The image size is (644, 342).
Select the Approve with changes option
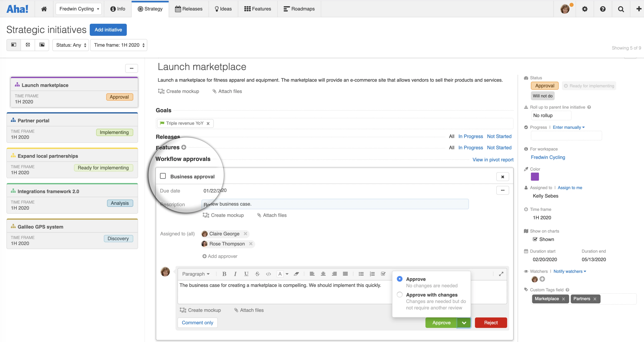click(400, 294)
